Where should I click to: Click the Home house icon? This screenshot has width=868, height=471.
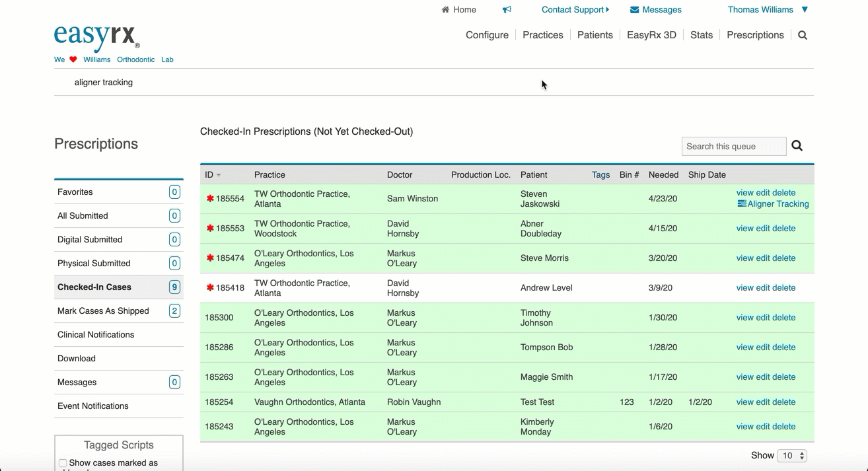pos(445,10)
